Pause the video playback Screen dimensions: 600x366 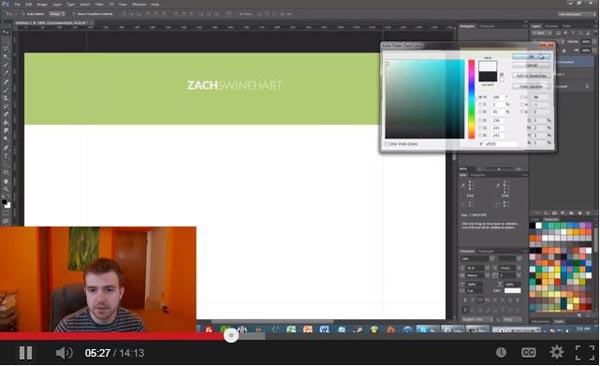[x=26, y=353]
